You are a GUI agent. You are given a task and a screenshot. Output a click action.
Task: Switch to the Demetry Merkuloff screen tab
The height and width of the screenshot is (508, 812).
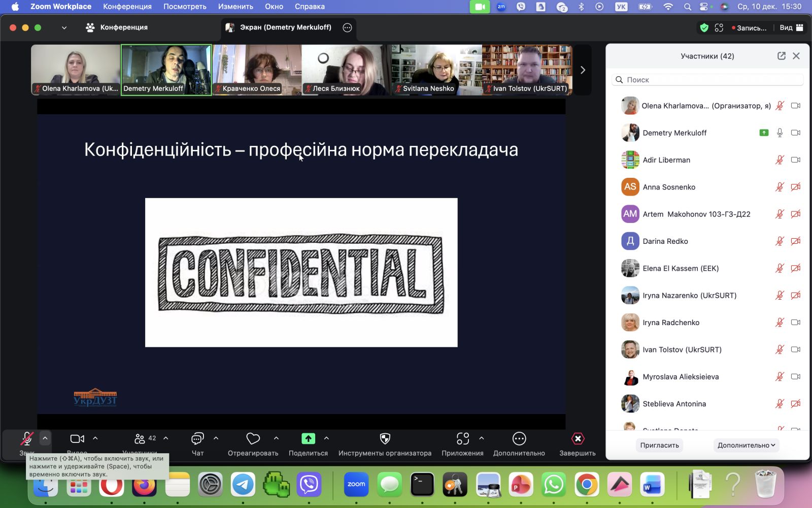pos(285,27)
